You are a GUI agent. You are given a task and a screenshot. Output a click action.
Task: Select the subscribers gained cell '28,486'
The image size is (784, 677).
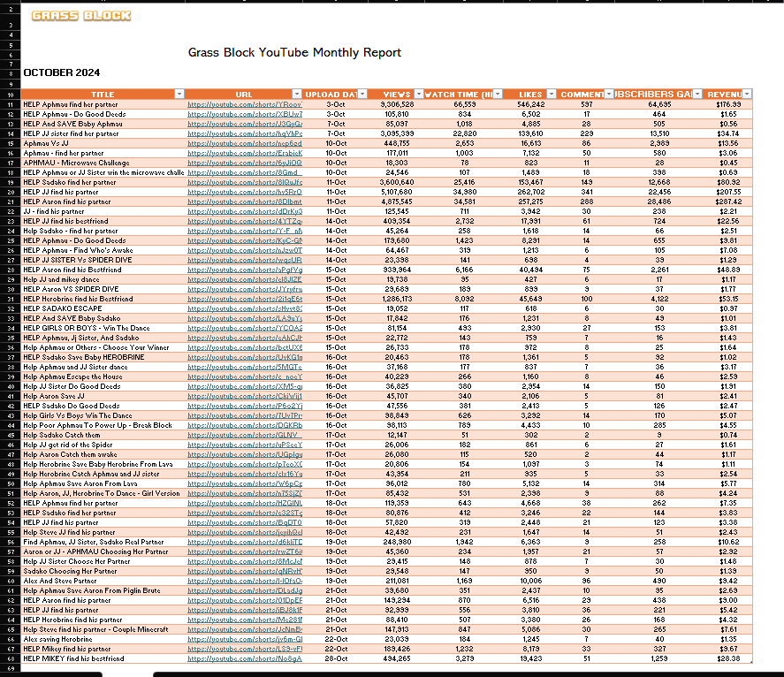[659, 202]
